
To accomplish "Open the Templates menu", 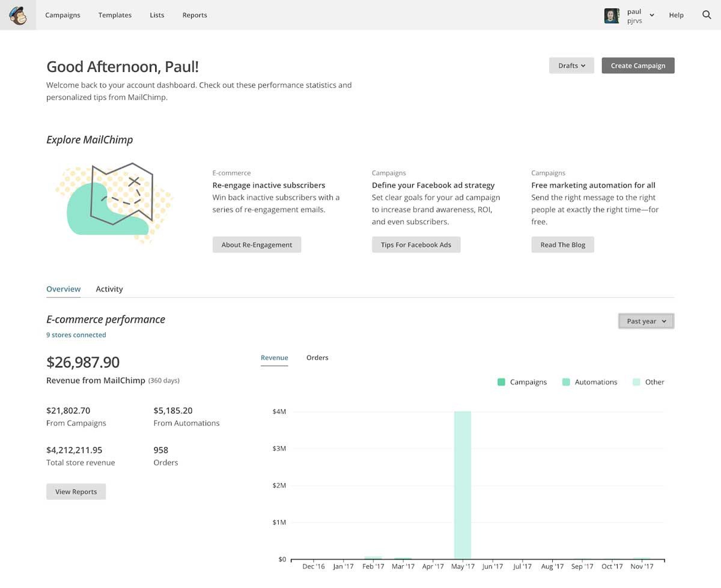I will [115, 15].
